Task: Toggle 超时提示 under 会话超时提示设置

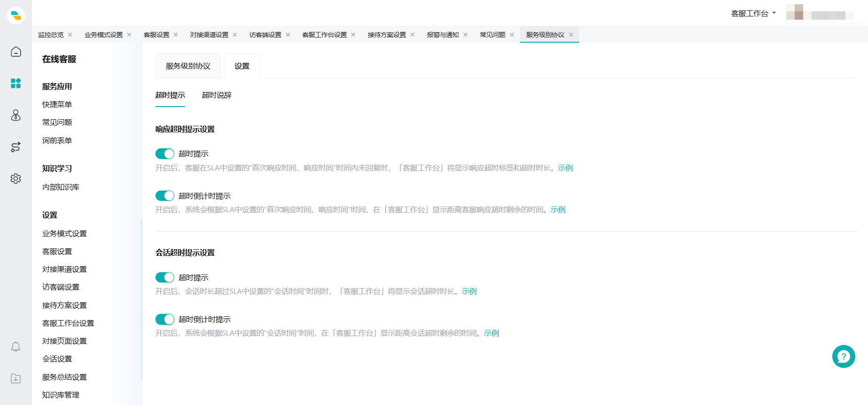Action: point(165,277)
